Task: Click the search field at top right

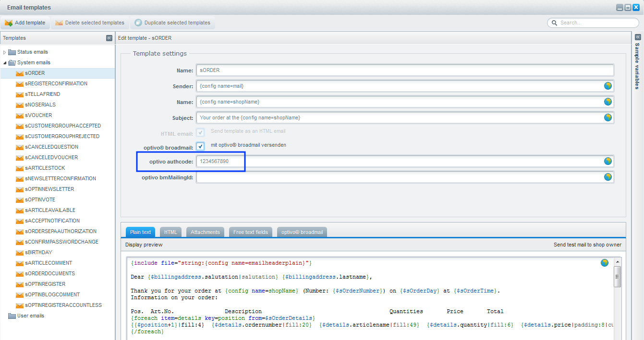Action: point(593,23)
